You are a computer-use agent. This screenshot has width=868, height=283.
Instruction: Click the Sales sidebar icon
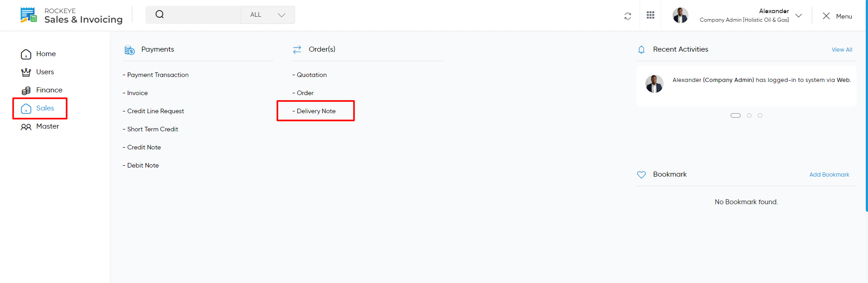[x=26, y=108]
